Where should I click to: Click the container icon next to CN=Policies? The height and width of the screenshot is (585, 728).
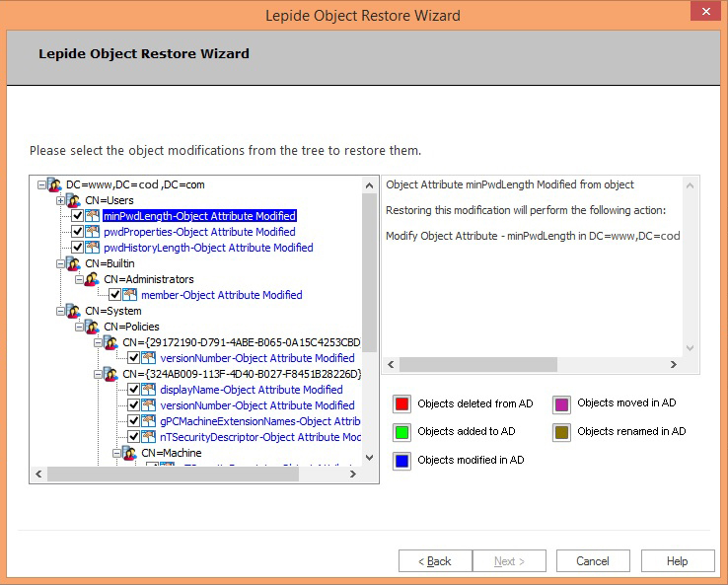[92, 327]
